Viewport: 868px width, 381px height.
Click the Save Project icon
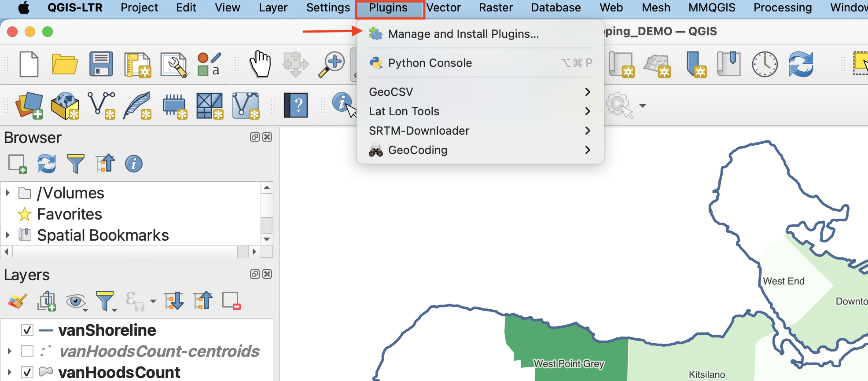pos(101,64)
